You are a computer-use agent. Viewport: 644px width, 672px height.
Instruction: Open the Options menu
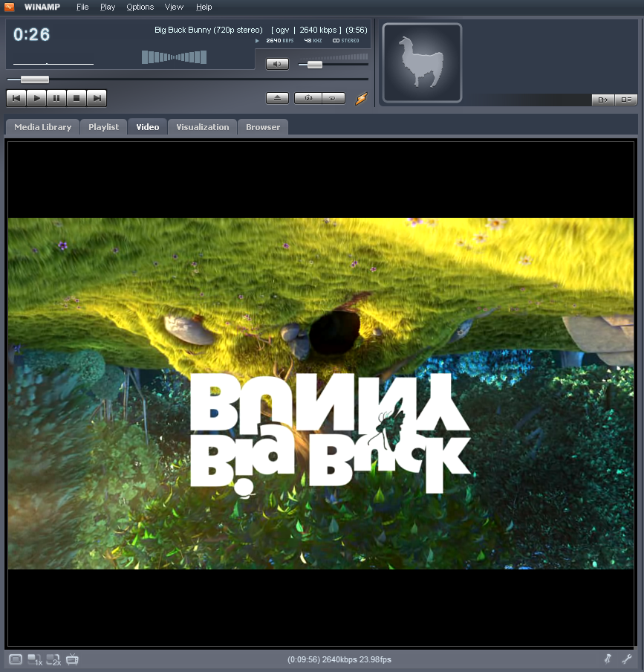point(140,7)
